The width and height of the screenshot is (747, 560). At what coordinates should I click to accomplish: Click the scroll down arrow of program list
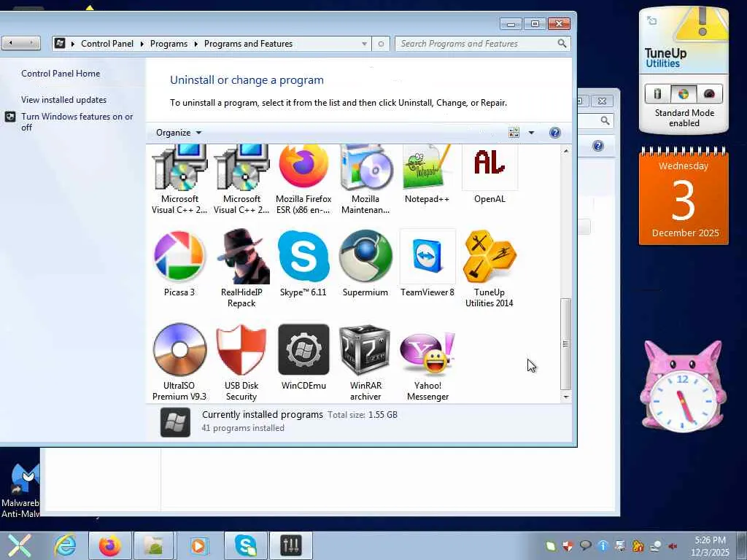point(565,397)
